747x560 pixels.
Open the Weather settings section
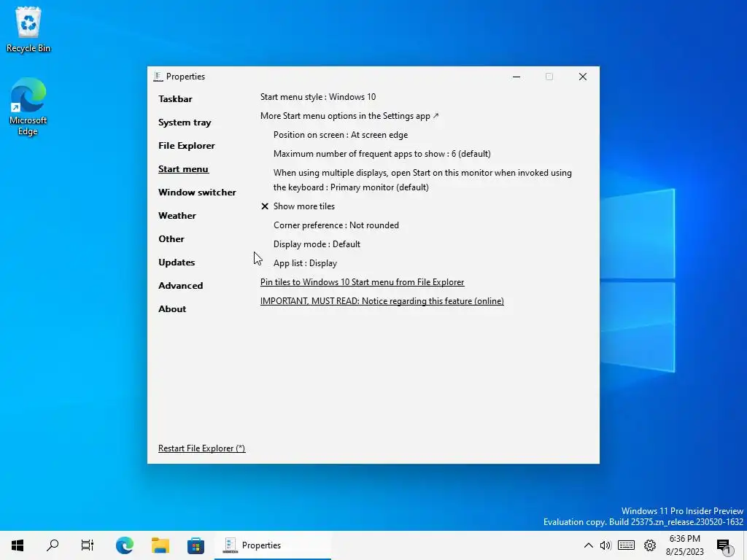(x=177, y=216)
